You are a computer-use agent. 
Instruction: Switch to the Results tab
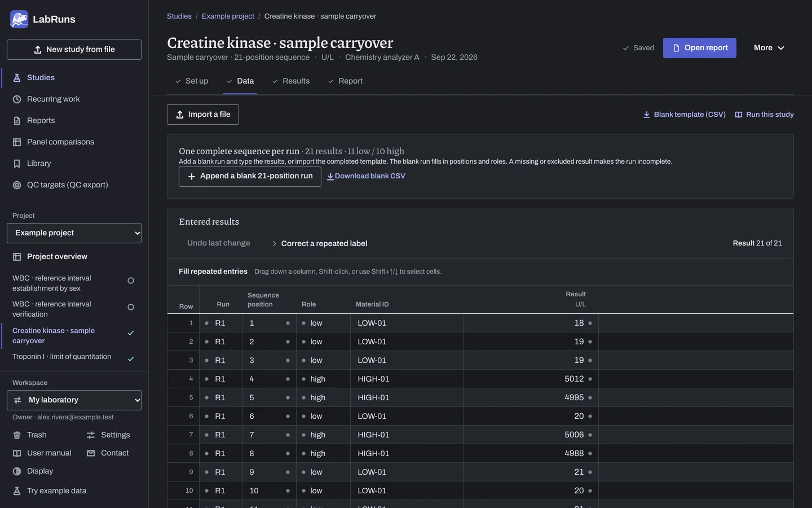291,81
